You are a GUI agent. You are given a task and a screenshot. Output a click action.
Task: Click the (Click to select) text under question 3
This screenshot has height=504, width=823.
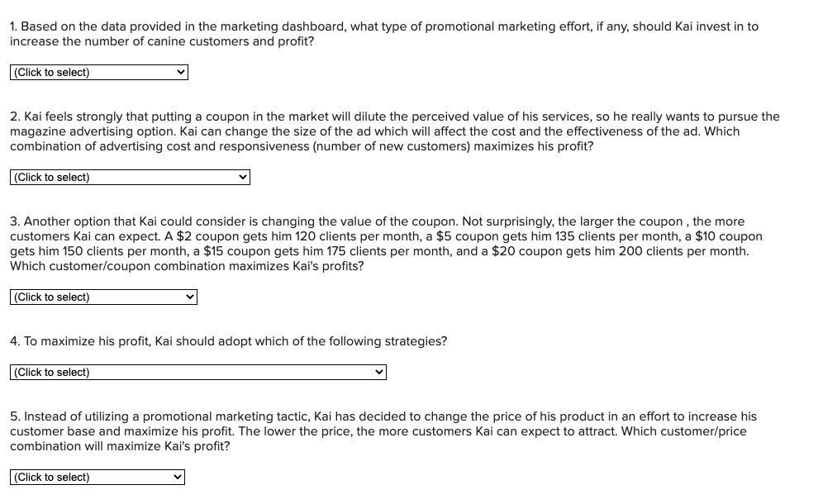click(51, 297)
